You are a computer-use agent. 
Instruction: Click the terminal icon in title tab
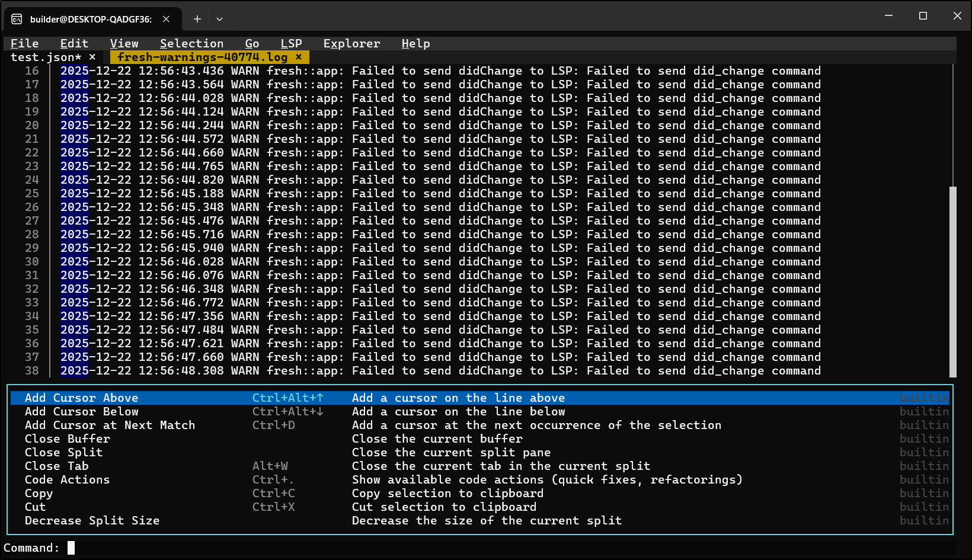click(x=17, y=19)
